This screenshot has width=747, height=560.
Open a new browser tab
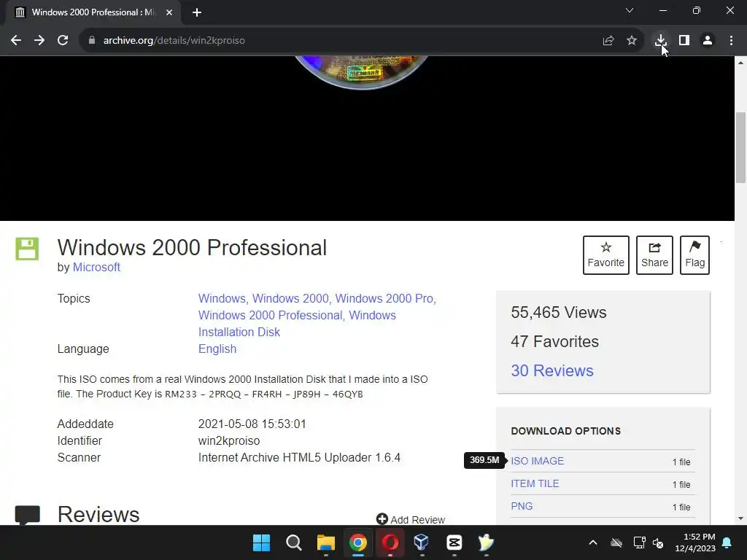pos(197,13)
